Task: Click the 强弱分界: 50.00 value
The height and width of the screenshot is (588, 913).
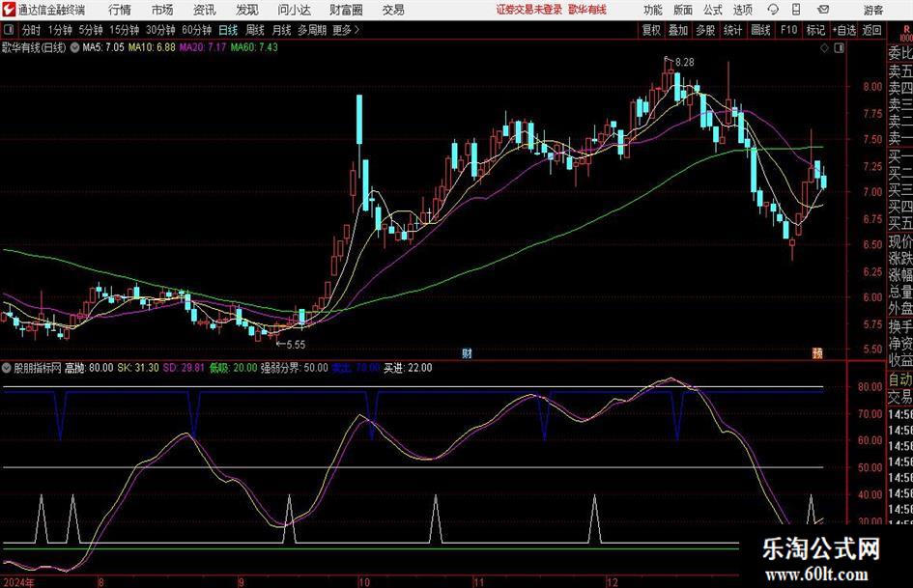Action: [x=294, y=368]
